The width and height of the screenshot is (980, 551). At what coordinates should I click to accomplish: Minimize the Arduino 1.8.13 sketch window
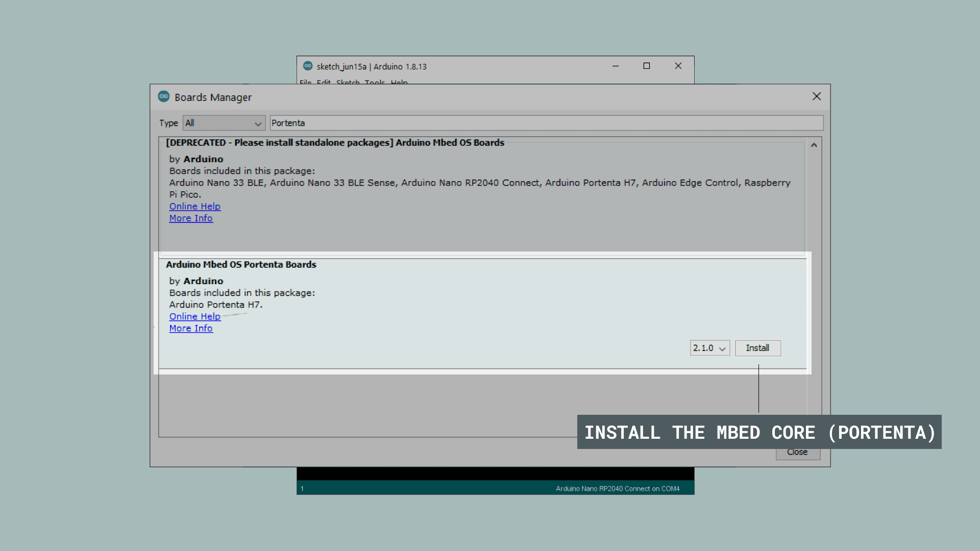click(x=616, y=66)
